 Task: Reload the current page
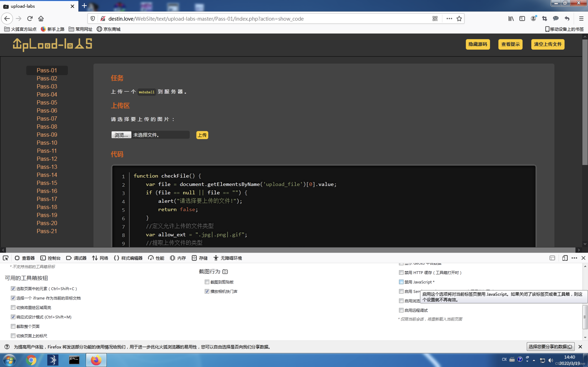tap(30, 19)
